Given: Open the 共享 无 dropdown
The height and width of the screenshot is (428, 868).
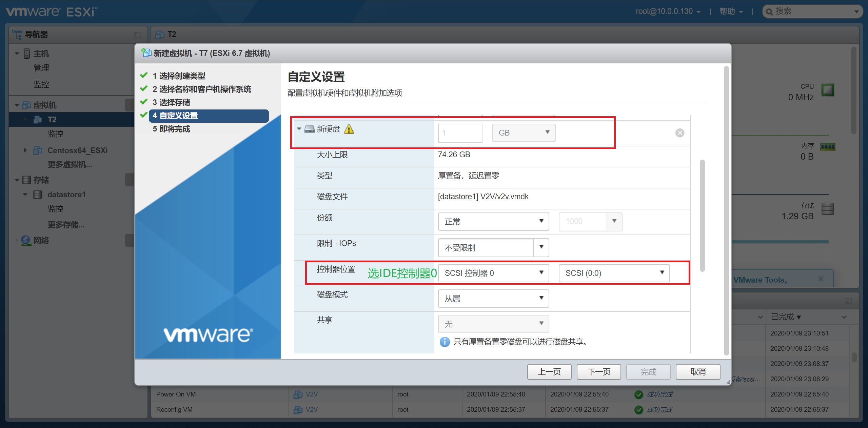Looking at the screenshot, I should pos(493,324).
